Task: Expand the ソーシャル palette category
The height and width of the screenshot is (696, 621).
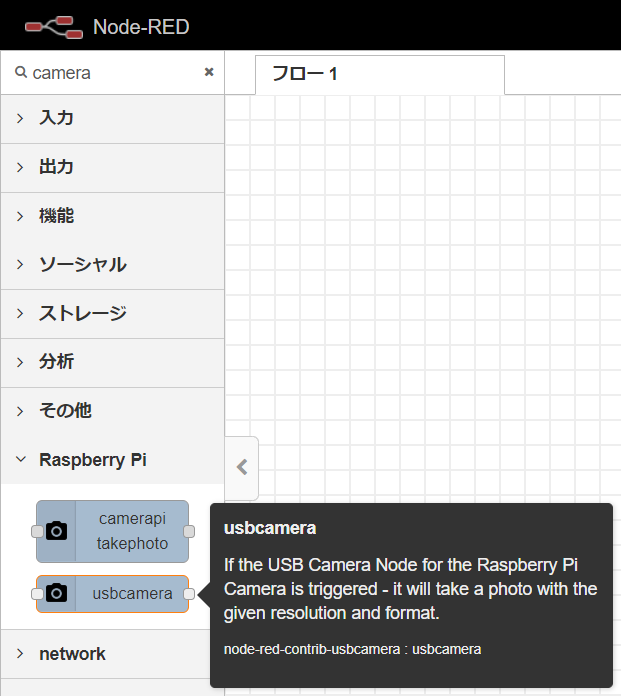Action: (x=112, y=265)
